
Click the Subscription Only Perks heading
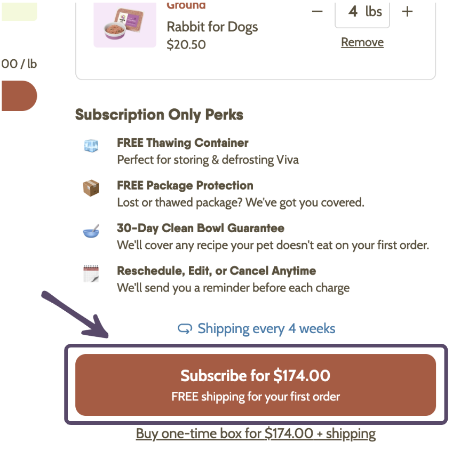[159, 114]
